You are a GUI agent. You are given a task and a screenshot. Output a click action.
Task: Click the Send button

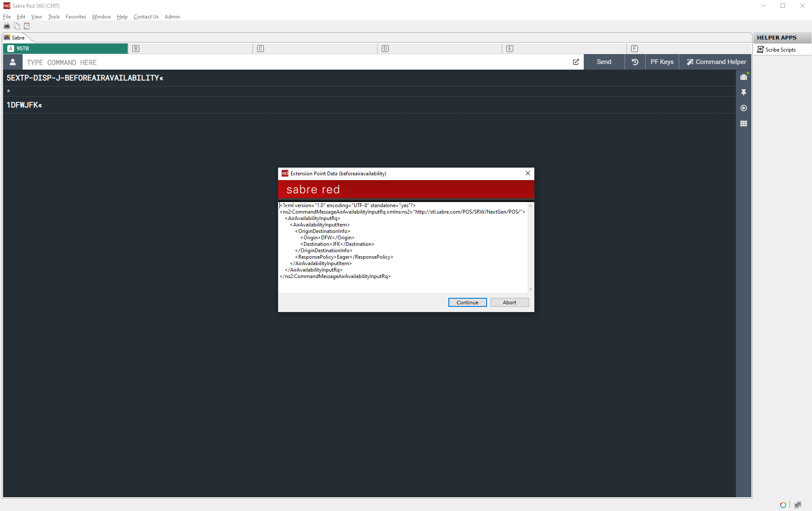(604, 62)
